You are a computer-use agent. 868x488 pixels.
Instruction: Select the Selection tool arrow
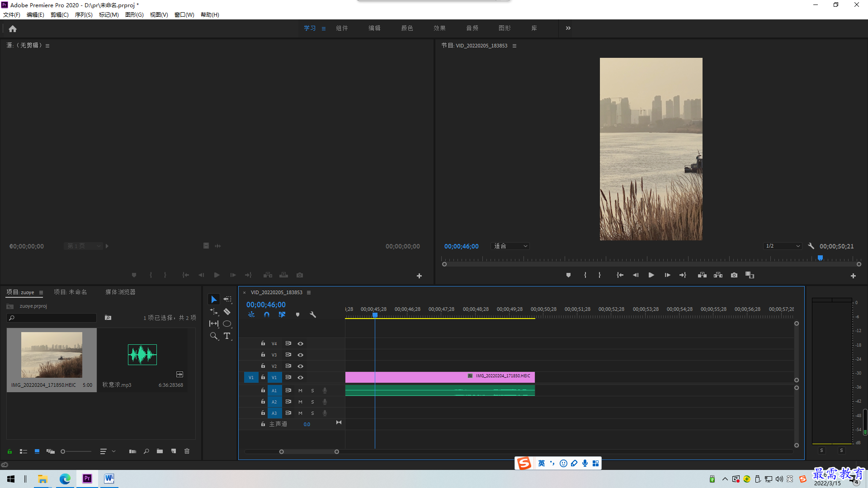click(x=214, y=299)
